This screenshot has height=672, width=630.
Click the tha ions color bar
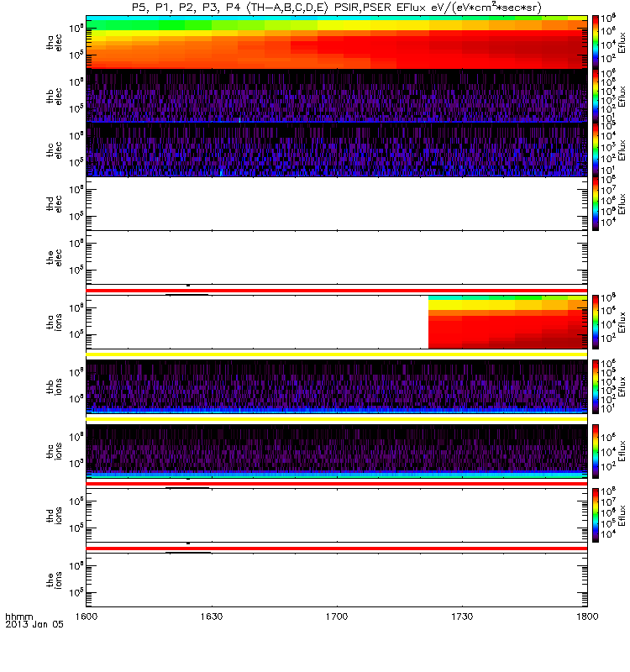(x=596, y=322)
